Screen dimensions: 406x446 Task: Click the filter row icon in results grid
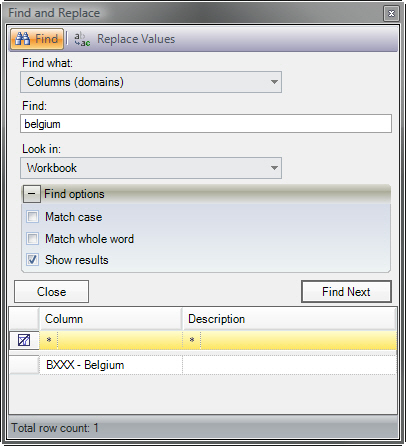click(24, 340)
